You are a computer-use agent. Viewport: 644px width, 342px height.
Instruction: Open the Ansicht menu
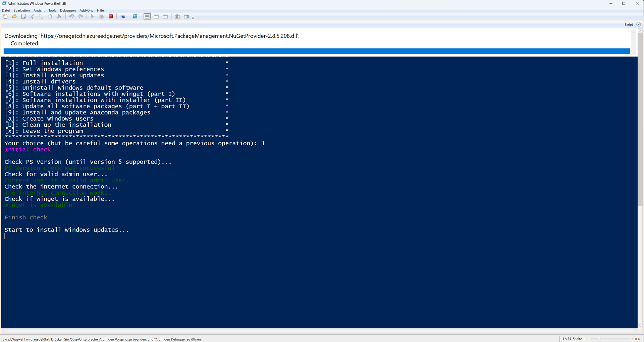[x=39, y=10]
